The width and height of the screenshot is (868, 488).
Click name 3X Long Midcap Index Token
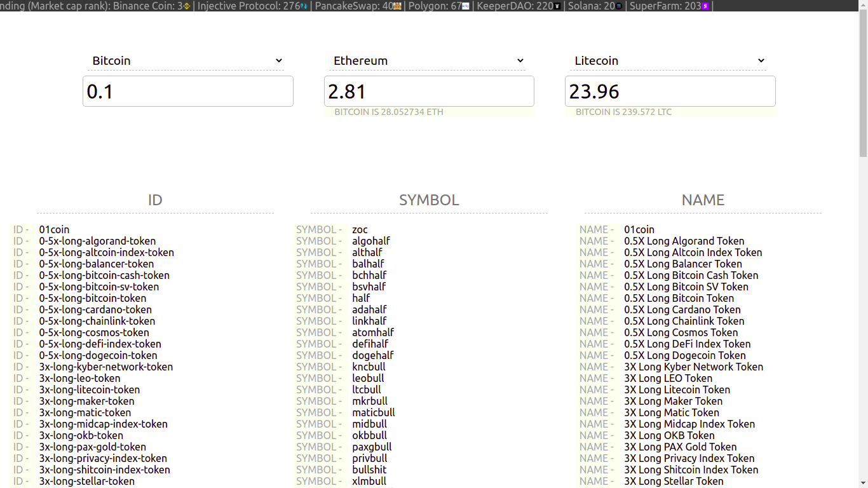click(x=689, y=424)
